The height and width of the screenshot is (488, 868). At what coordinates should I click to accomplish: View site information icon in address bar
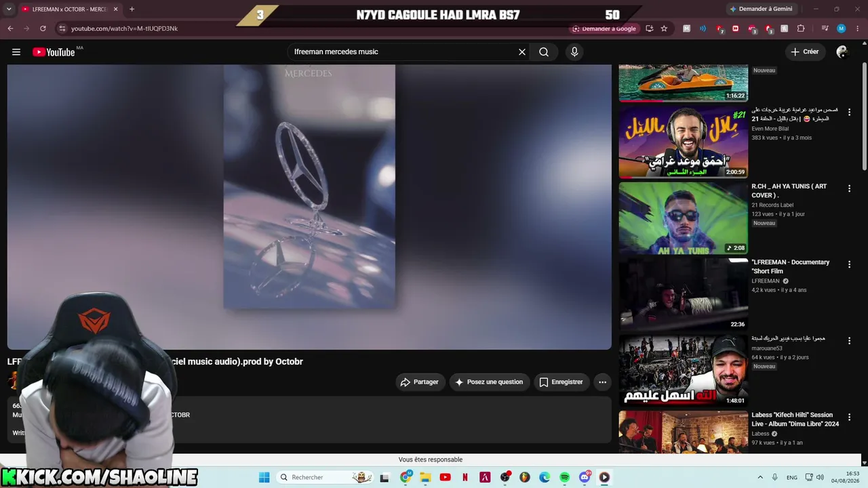(62, 28)
